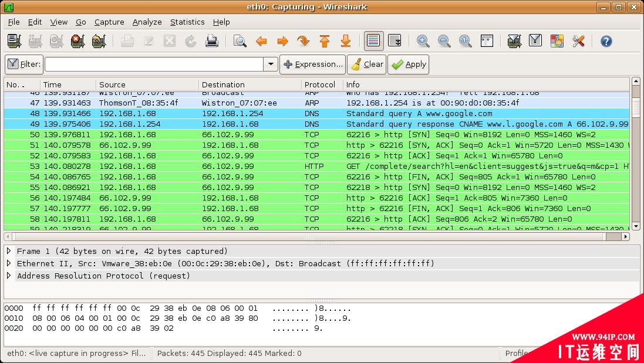
Task: Click into the display filter text field
Action: [154, 65]
